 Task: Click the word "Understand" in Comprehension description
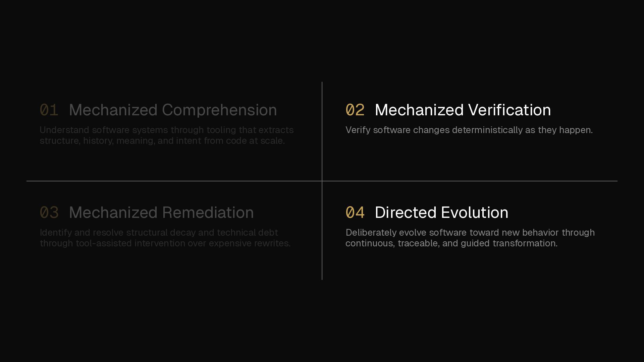click(64, 130)
